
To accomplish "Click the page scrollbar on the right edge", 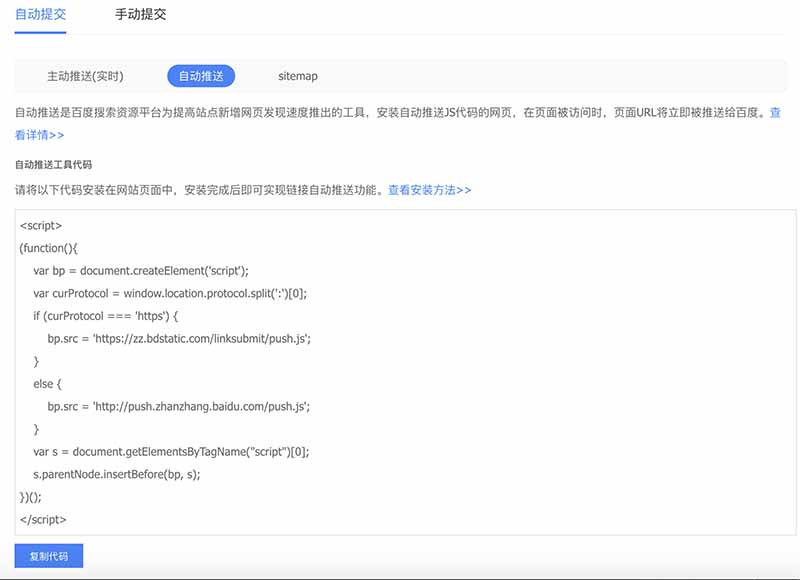I will click(x=795, y=290).
